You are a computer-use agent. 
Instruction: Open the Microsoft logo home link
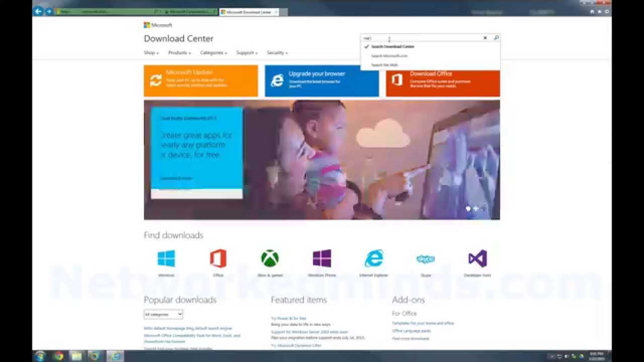point(158,25)
